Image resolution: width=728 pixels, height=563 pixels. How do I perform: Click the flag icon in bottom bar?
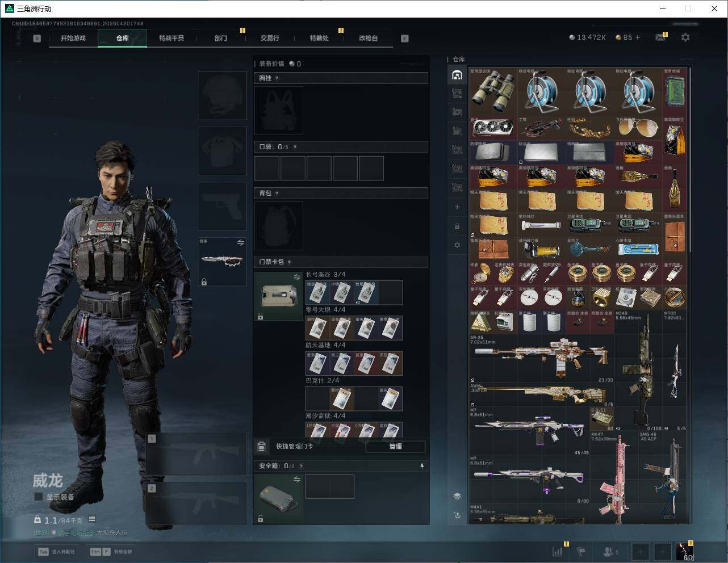(x=581, y=552)
